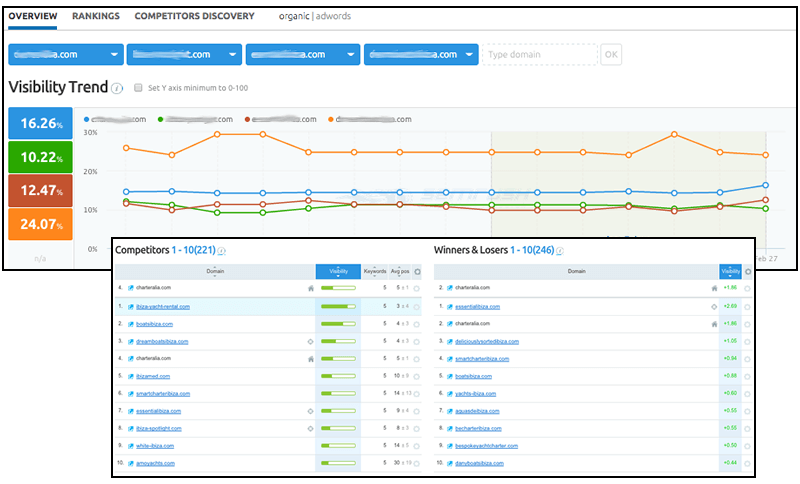800x484 pixels.
Task: Enable Set Y axis minimum to 0-100
Action: pos(139,88)
